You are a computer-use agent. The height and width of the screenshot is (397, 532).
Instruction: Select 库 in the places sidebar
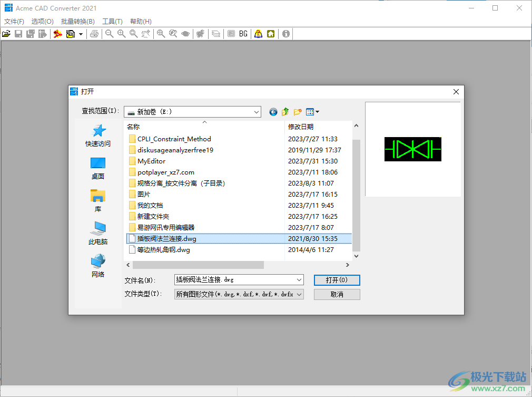[98, 201]
